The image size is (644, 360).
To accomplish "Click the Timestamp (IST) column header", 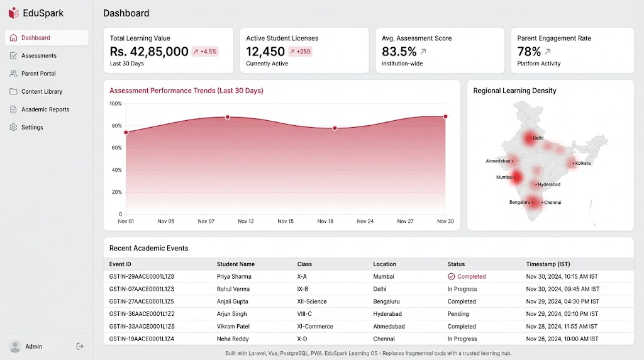I will (x=548, y=264).
